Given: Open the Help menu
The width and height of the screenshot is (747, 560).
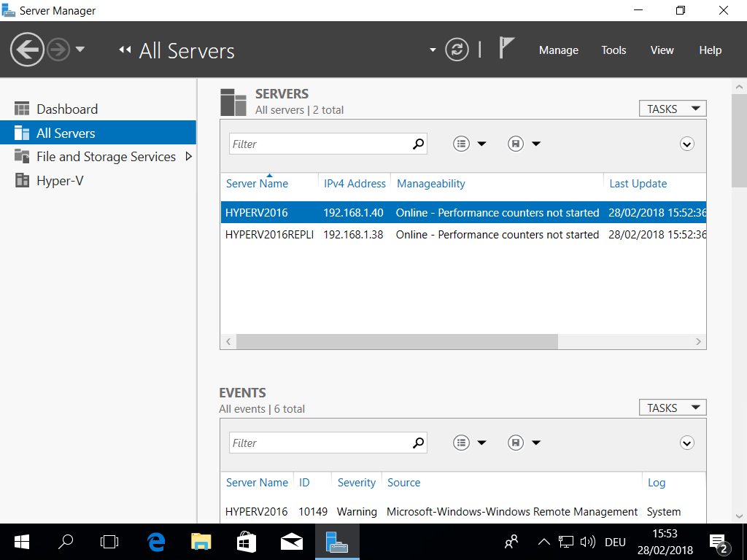Looking at the screenshot, I should (710, 50).
